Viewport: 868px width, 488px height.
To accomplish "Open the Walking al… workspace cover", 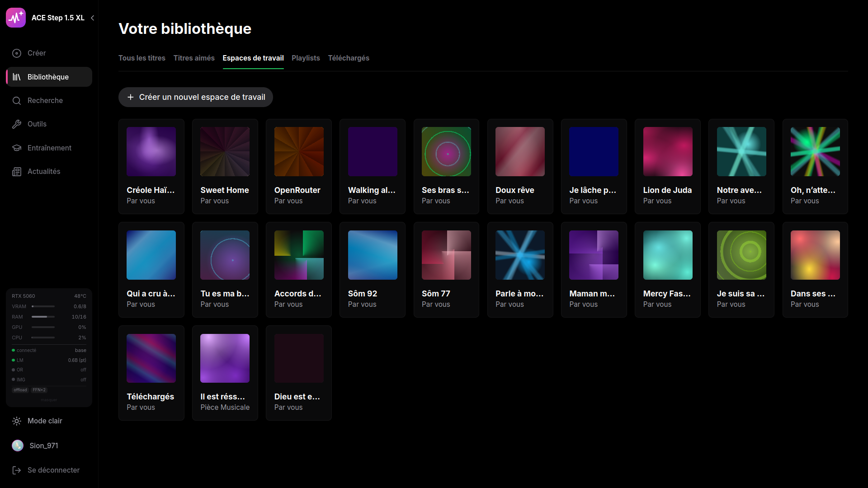I will 373,151.
